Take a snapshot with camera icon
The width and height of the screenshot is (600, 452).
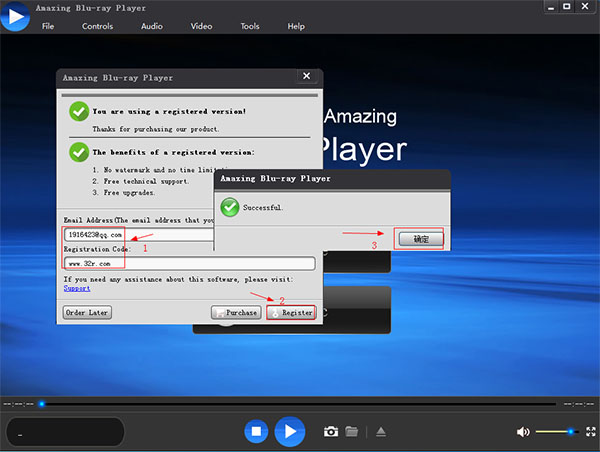(331, 432)
